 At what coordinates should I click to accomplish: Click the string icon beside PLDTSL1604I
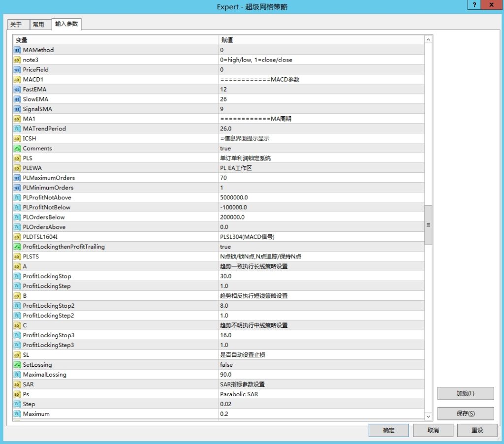tap(17, 237)
